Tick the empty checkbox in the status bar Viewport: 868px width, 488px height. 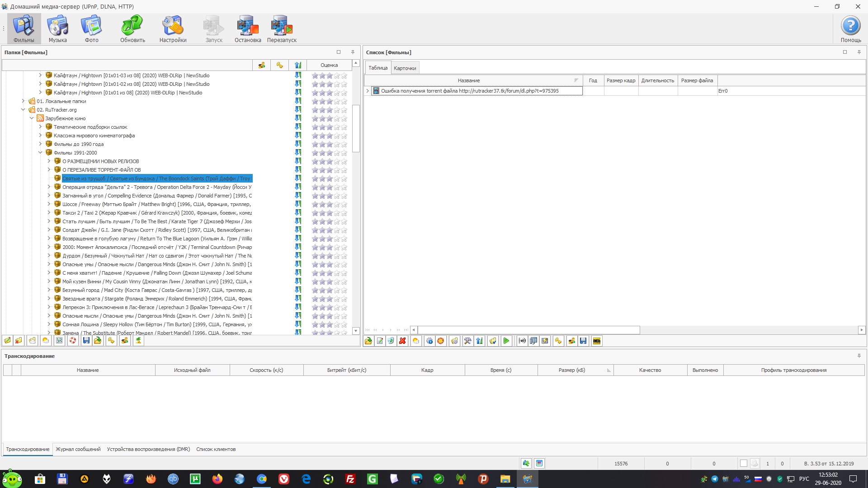743,464
